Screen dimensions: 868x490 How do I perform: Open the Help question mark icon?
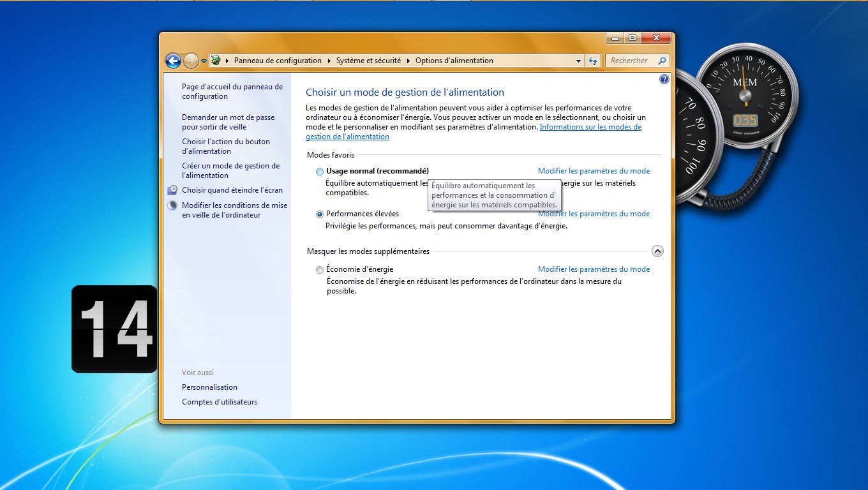[x=664, y=79]
